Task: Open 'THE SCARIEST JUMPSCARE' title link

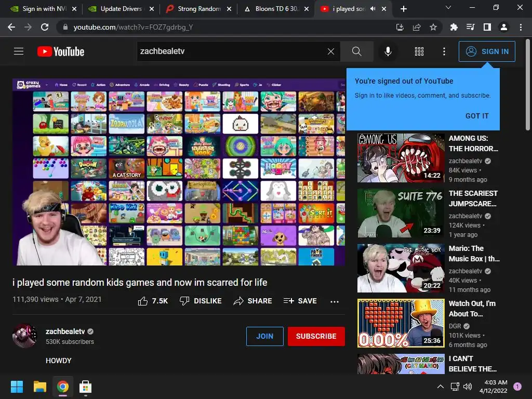Action: [473, 198]
